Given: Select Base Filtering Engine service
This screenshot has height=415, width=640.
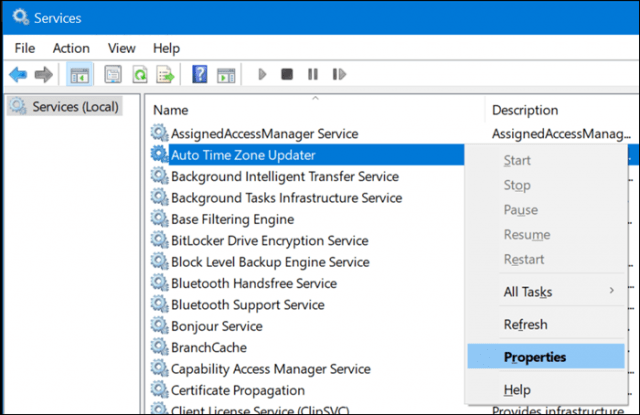Looking at the screenshot, I should (x=232, y=219).
